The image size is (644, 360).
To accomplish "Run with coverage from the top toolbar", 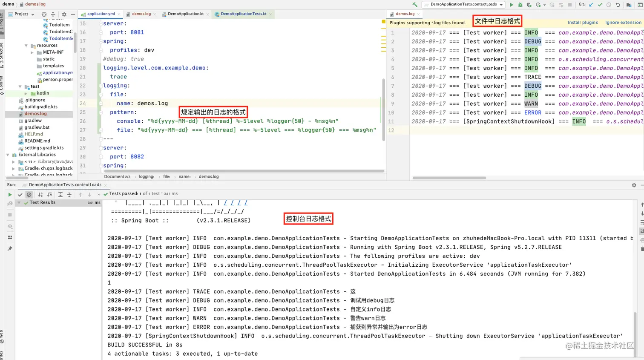I will point(529,5).
